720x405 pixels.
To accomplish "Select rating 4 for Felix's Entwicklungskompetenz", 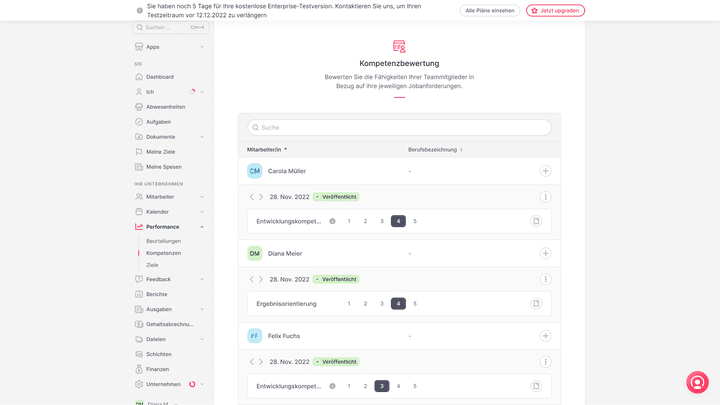I will 398,386.
